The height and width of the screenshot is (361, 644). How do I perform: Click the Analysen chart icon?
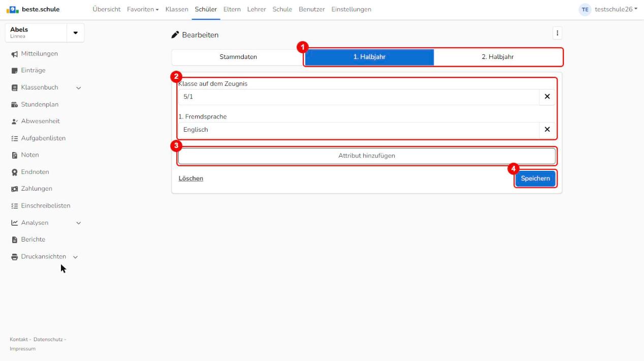(14, 223)
